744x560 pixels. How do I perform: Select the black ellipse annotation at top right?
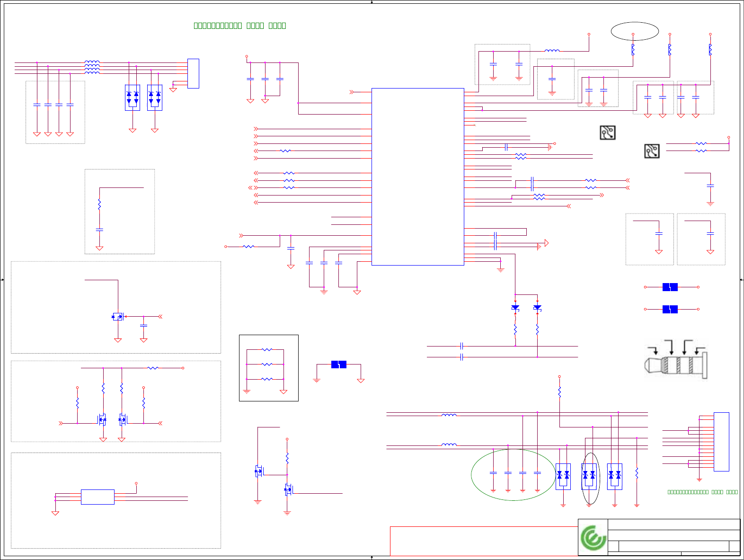pyautogui.click(x=635, y=31)
